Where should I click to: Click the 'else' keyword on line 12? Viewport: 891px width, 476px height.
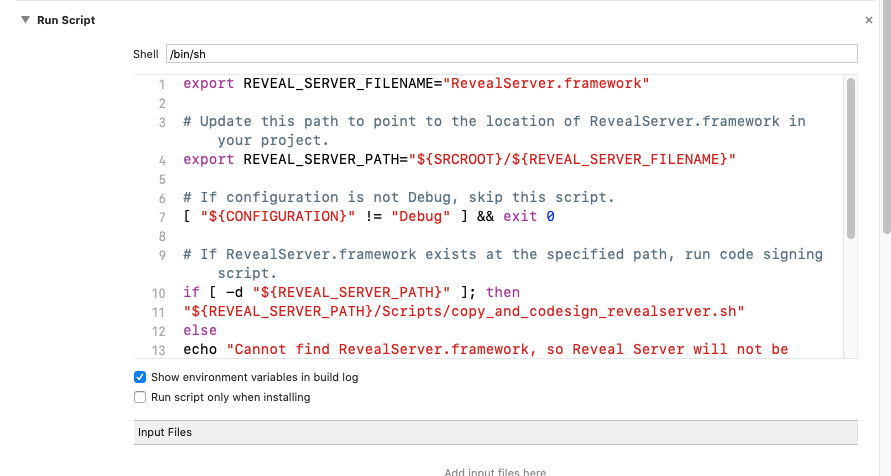pos(200,331)
